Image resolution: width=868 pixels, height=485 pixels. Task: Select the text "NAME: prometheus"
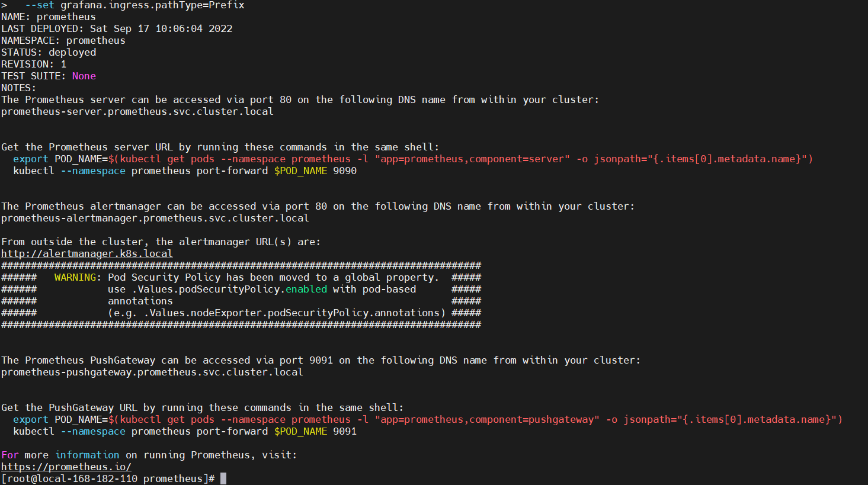49,17
